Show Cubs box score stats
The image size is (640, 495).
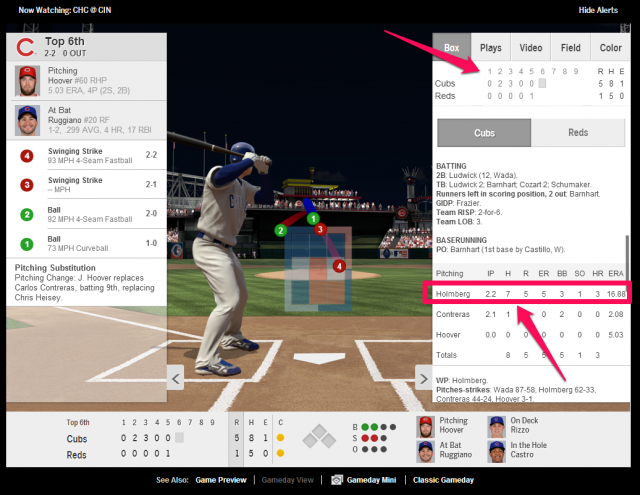pyautogui.click(x=484, y=133)
